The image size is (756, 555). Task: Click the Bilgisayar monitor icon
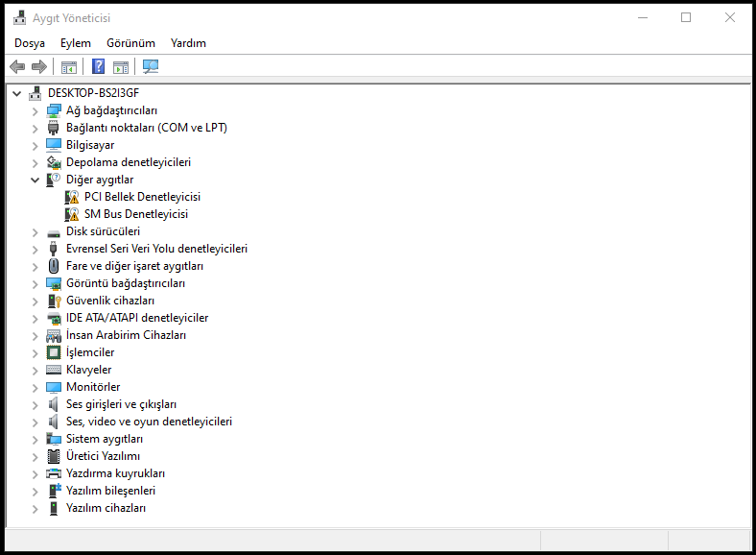point(54,145)
